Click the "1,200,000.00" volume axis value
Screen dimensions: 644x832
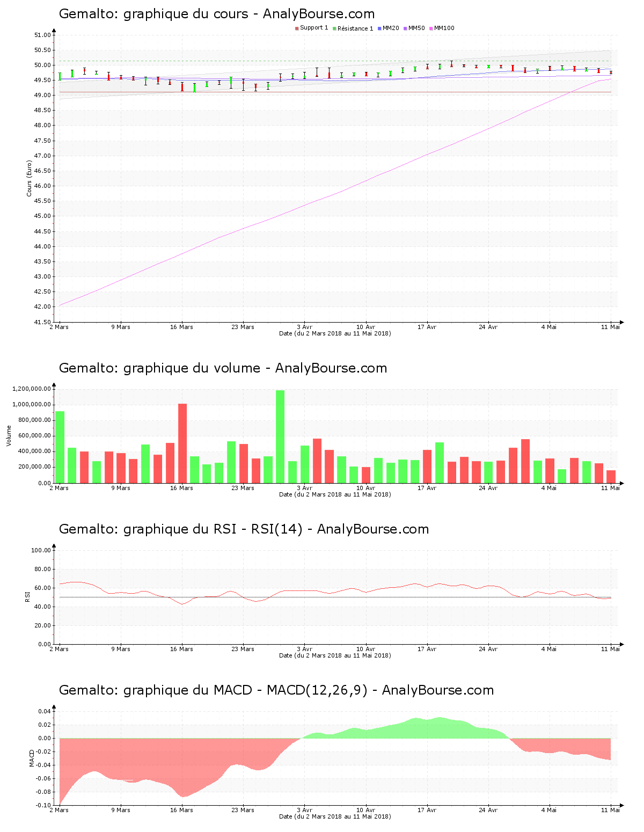pyautogui.click(x=31, y=389)
